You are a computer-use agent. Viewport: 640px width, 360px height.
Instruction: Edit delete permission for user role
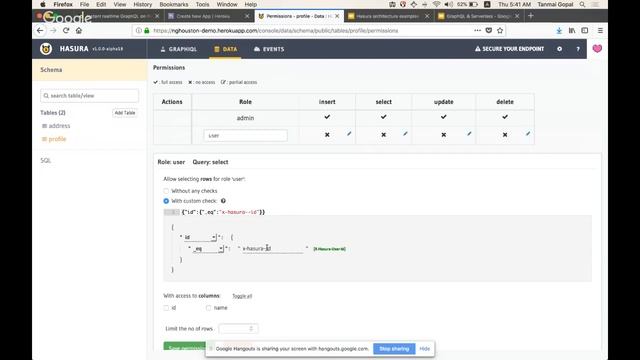coord(528,133)
